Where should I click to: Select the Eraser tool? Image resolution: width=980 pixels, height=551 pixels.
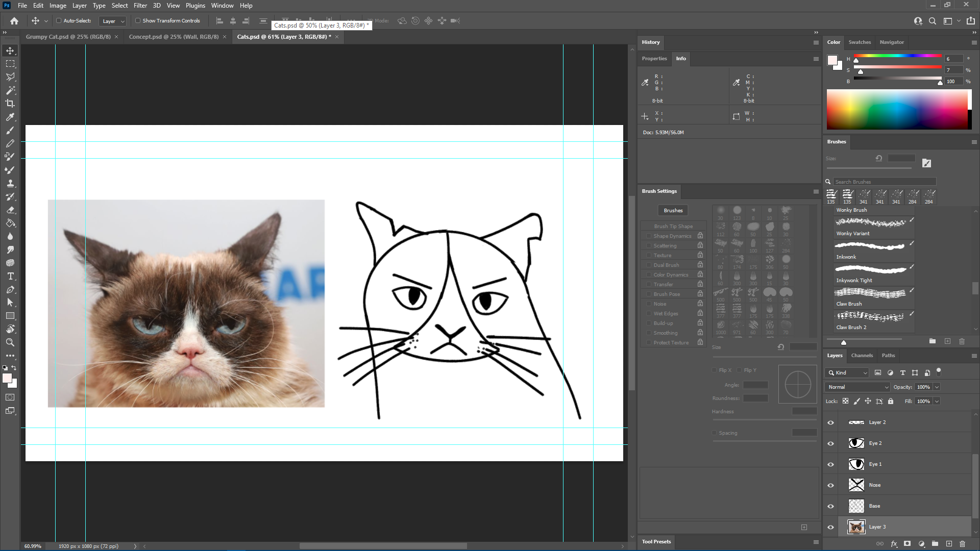[x=10, y=210]
